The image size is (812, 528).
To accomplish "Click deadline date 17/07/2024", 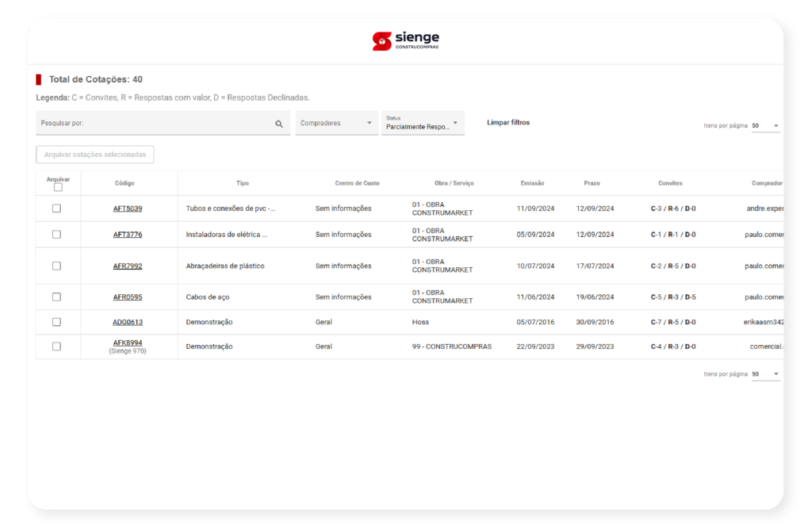I will click(x=595, y=266).
